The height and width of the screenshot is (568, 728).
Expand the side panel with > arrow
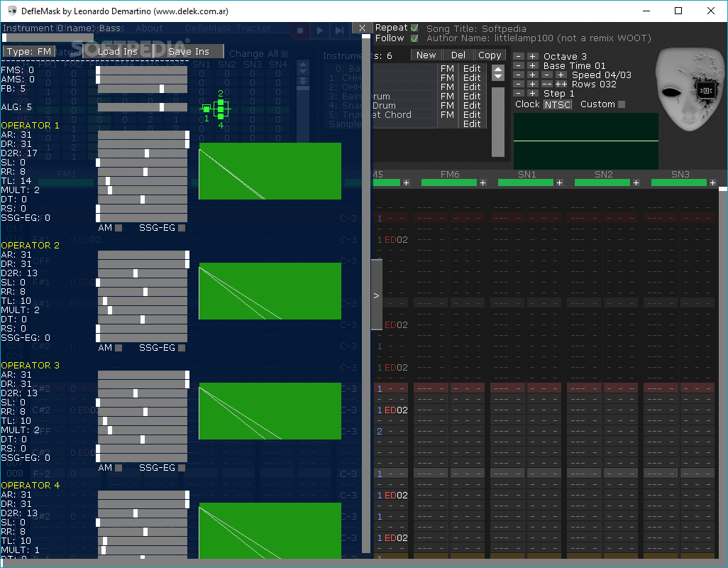pos(377,295)
